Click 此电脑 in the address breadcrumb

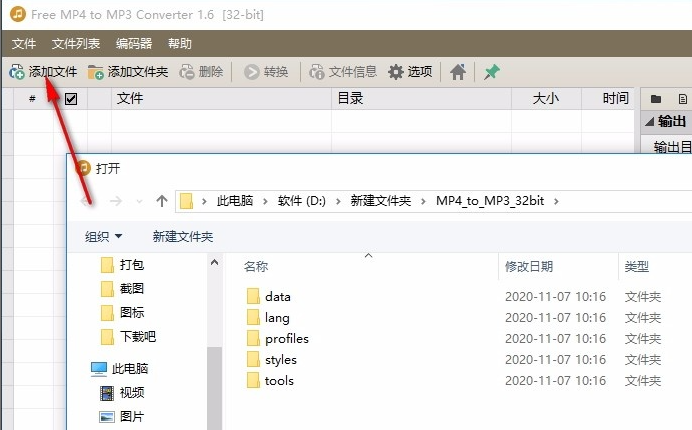(x=235, y=201)
